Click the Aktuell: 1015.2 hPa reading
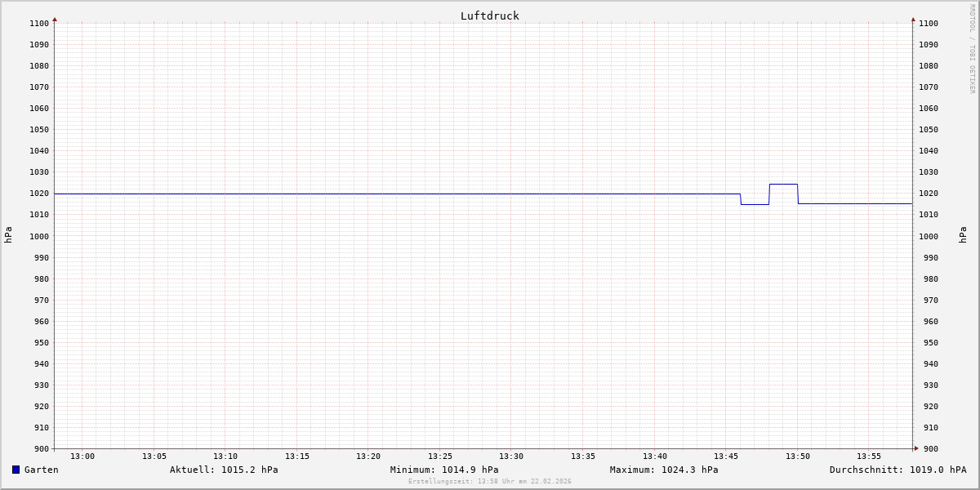Screen dimensions: 980x490 (224, 470)
